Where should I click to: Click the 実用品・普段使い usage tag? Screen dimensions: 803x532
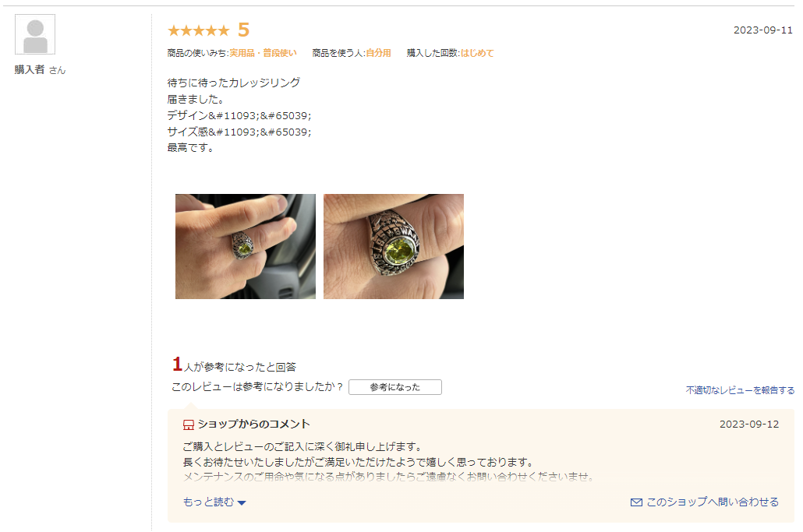263,53
